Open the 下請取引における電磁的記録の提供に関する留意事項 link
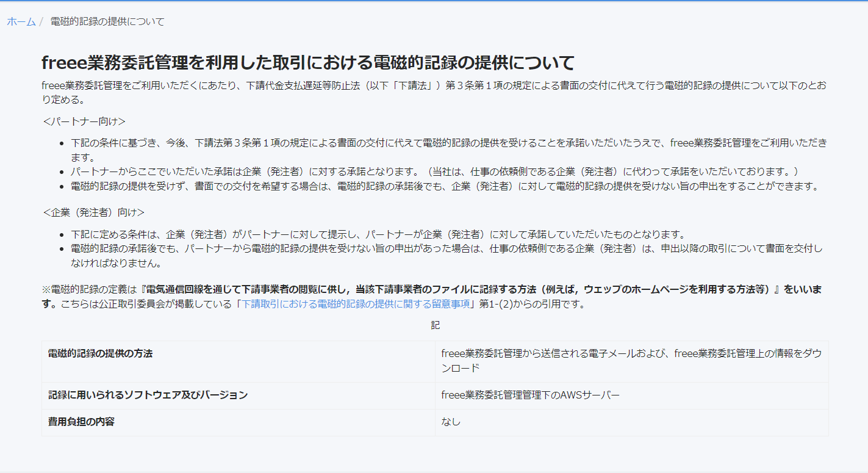 (356, 304)
